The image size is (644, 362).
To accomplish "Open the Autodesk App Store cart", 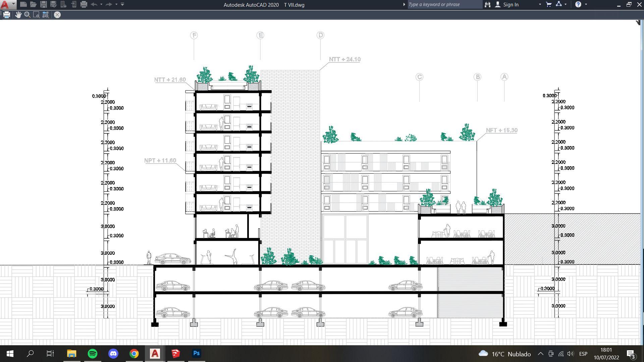I will [x=549, y=4].
